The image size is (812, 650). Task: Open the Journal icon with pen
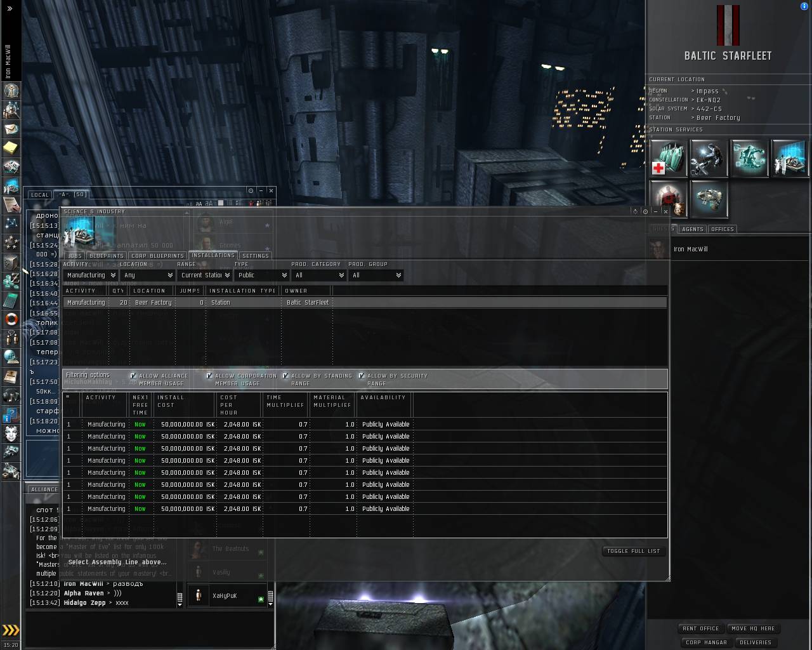click(11, 205)
